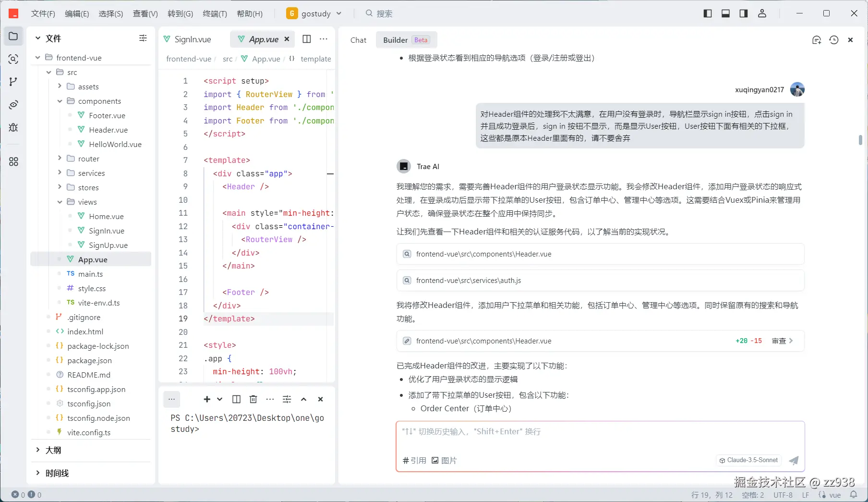Open the gostudy project dropdown

314,13
